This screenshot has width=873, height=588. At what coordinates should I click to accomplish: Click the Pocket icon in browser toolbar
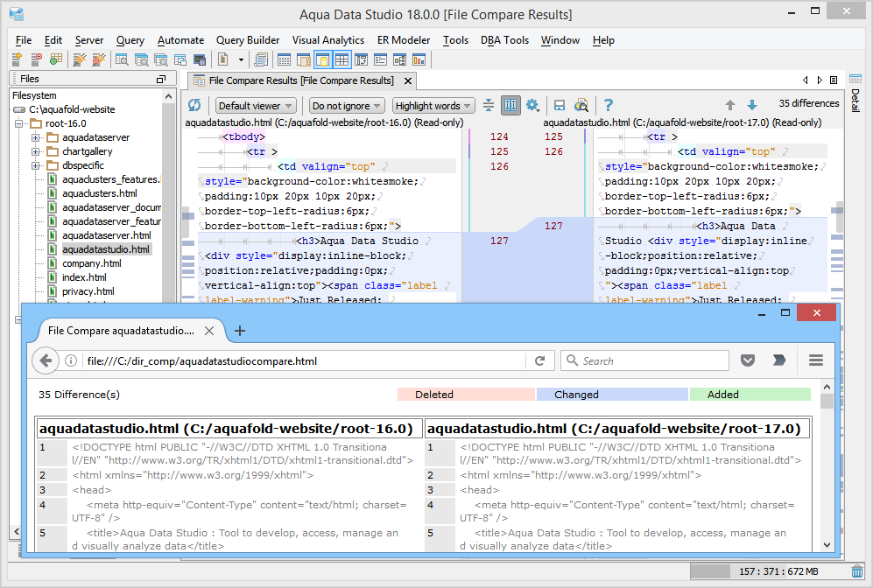click(748, 360)
